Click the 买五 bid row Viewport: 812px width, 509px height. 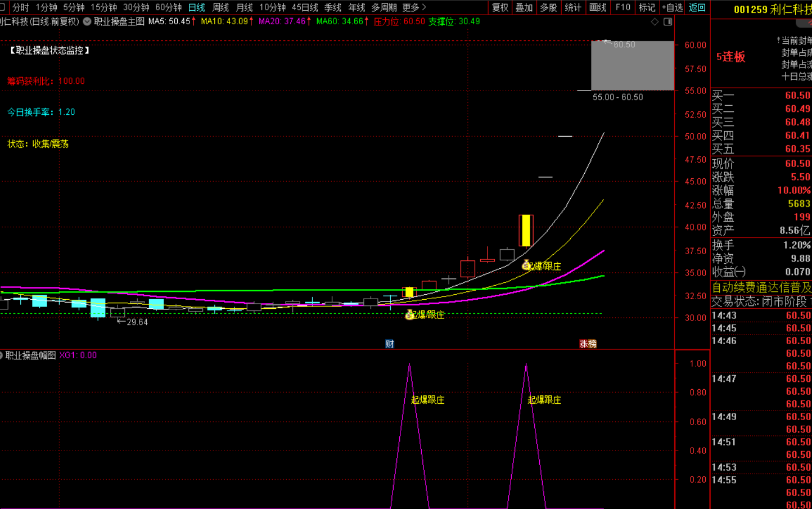(761, 149)
